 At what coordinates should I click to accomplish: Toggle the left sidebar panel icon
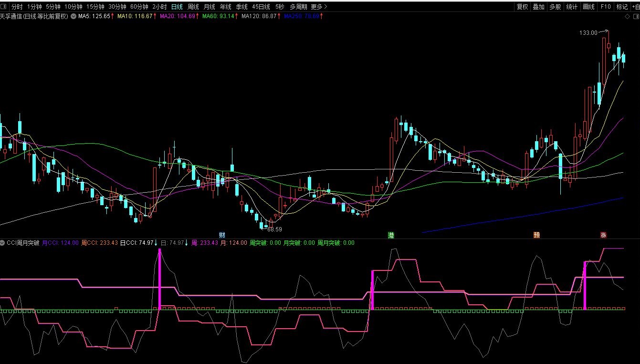pos(4,7)
